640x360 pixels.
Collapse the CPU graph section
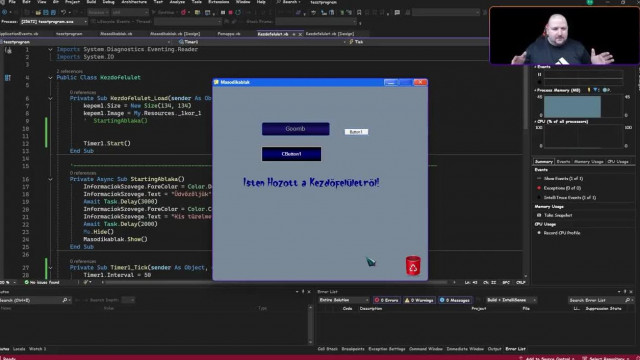point(535,122)
